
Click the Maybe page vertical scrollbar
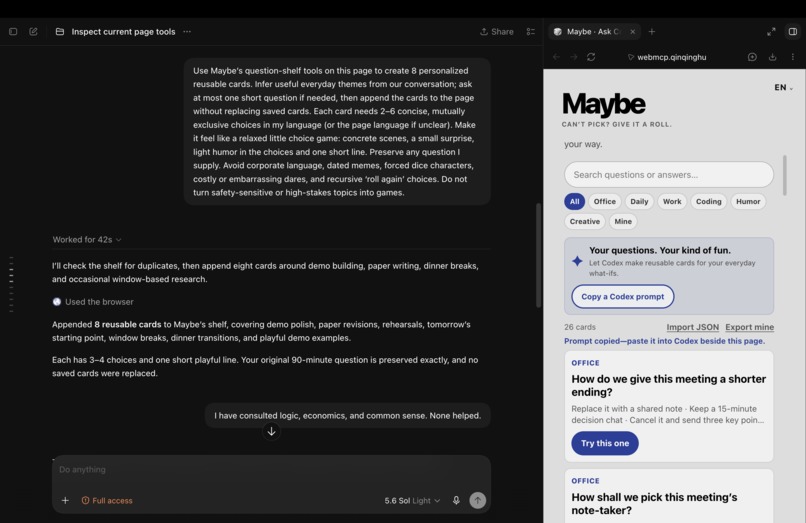(x=784, y=175)
